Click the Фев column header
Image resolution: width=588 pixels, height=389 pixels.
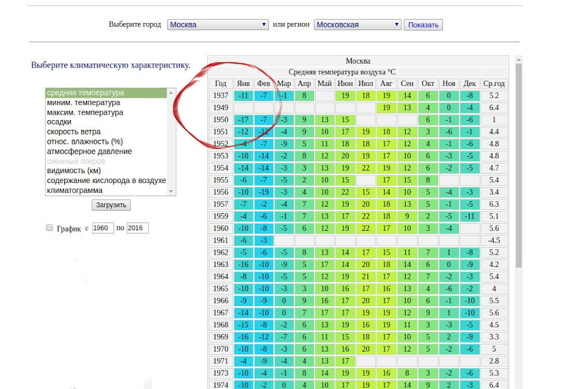tap(264, 83)
